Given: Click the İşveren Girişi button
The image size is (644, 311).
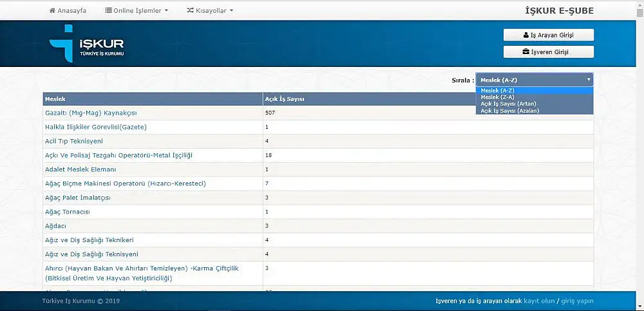Looking at the screenshot, I should pyautogui.click(x=549, y=52).
